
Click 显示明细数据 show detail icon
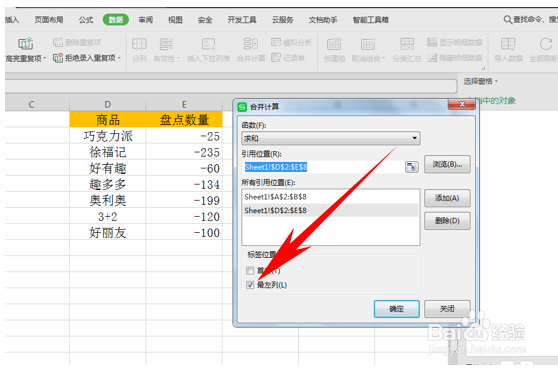click(x=432, y=42)
